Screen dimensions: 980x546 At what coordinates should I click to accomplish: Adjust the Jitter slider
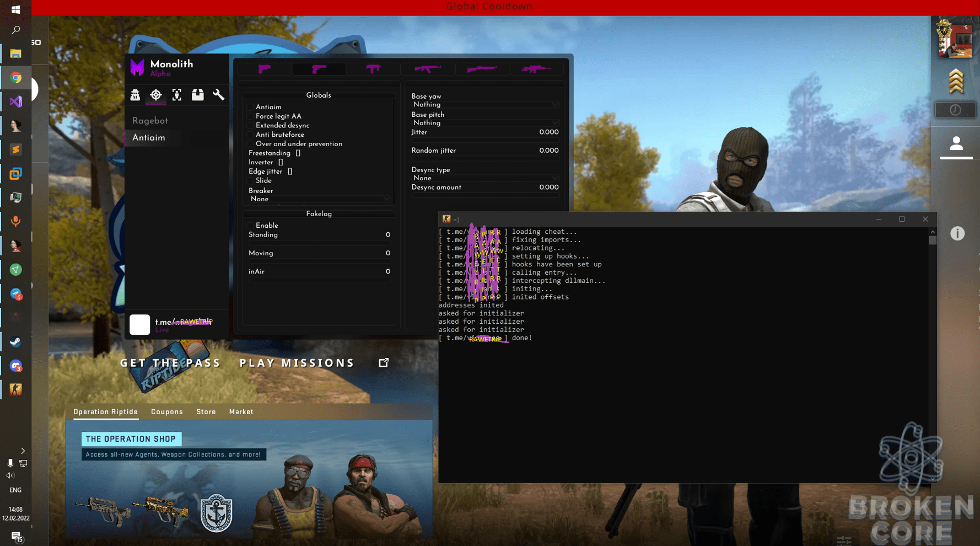485,140
